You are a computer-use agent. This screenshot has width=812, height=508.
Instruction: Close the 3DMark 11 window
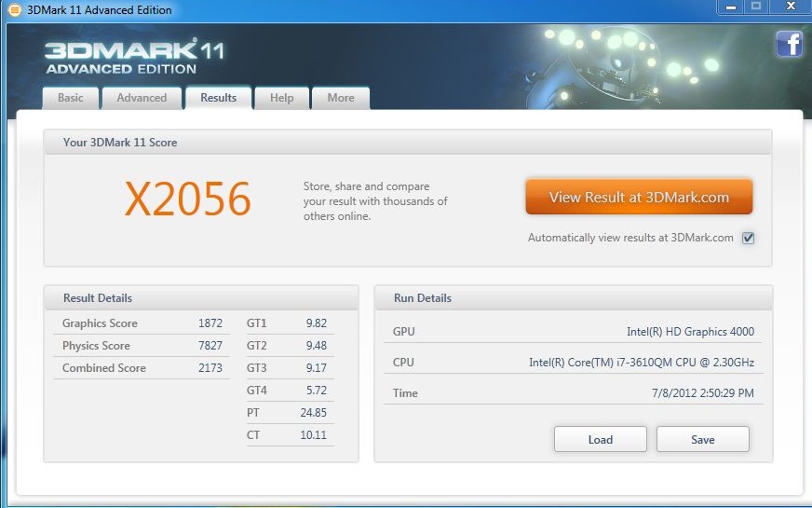click(791, 7)
